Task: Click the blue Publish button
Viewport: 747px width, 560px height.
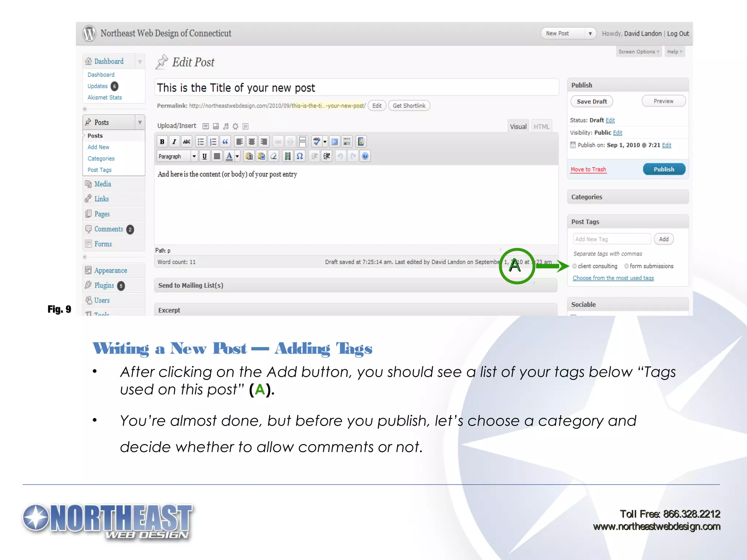Action: point(664,169)
